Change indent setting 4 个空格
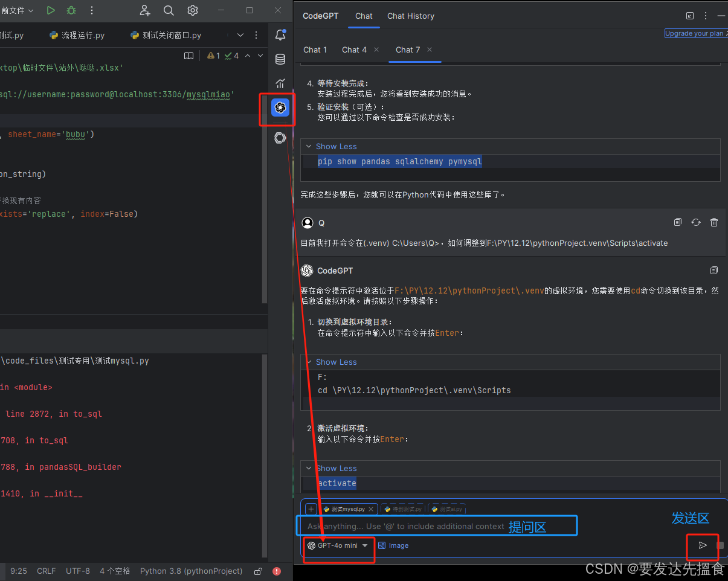728x581 pixels. click(115, 571)
